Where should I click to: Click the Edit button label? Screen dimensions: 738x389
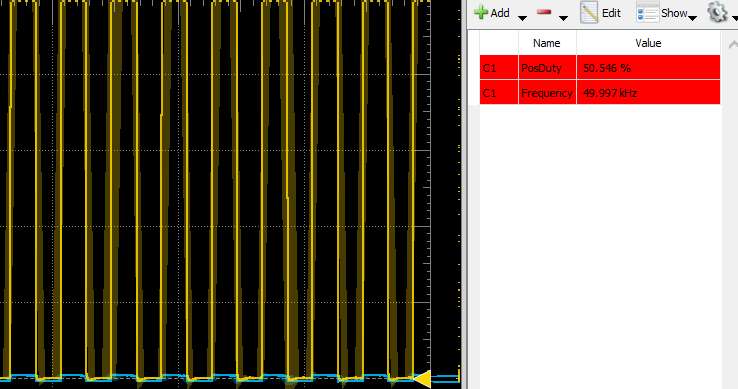(x=611, y=13)
